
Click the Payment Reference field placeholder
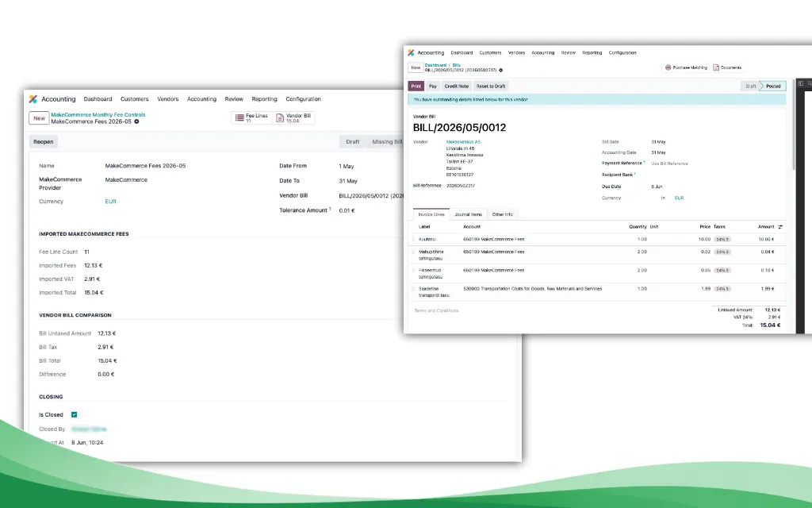click(669, 164)
